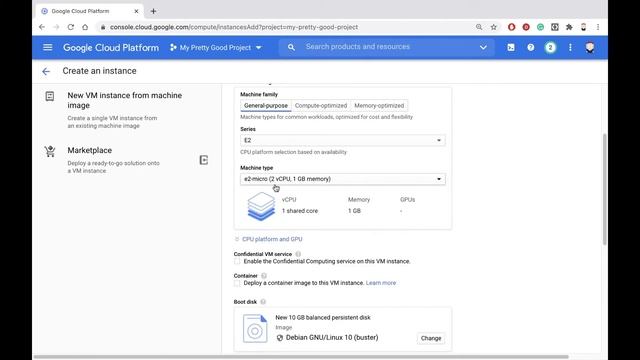Screen dimensions: 640x360
Task: Reload the page in the browser
Action: [x=71, y=27]
